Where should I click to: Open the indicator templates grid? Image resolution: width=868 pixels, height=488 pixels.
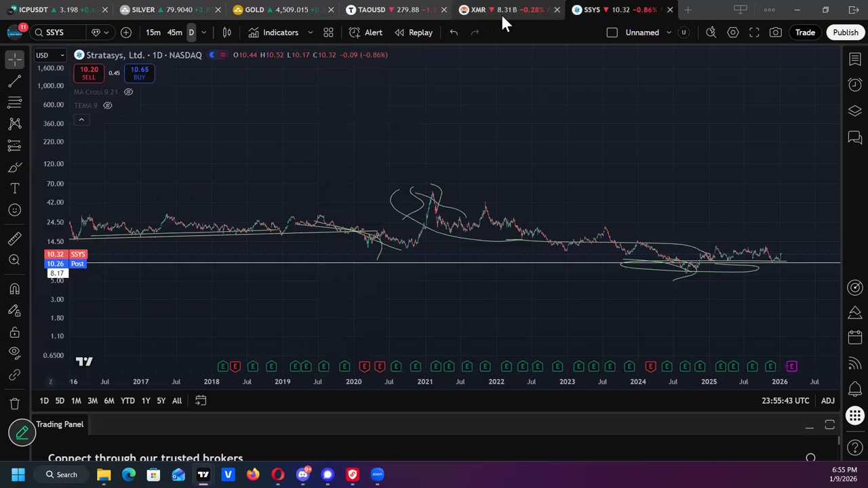(328, 33)
